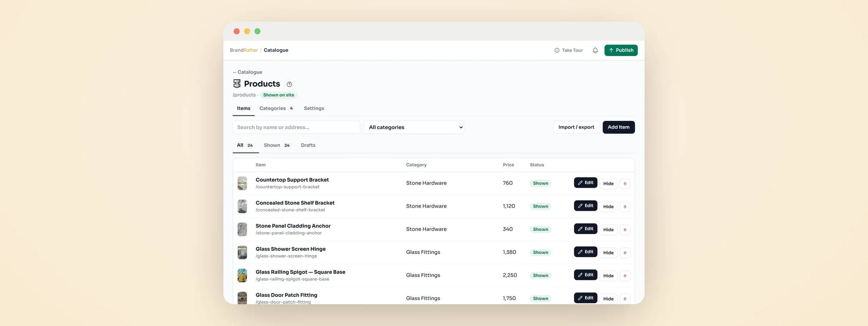The height and width of the screenshot is (326, 868).
Task: Show the Drafts filter tab
Action: 308,145
